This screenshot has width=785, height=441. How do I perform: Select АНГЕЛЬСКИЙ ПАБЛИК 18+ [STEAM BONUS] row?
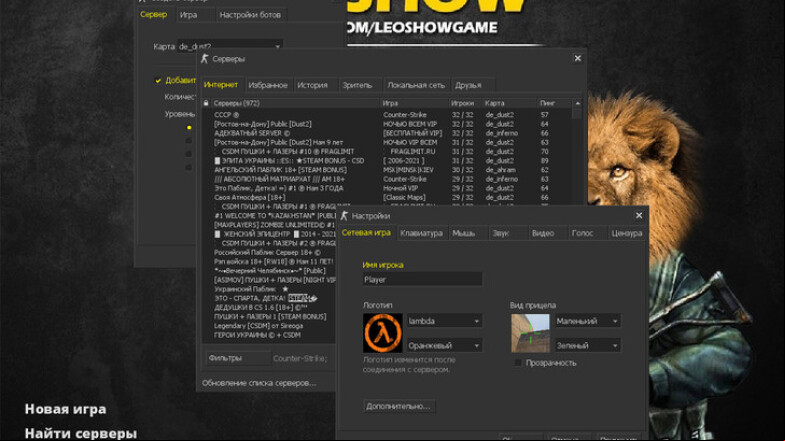385,170
